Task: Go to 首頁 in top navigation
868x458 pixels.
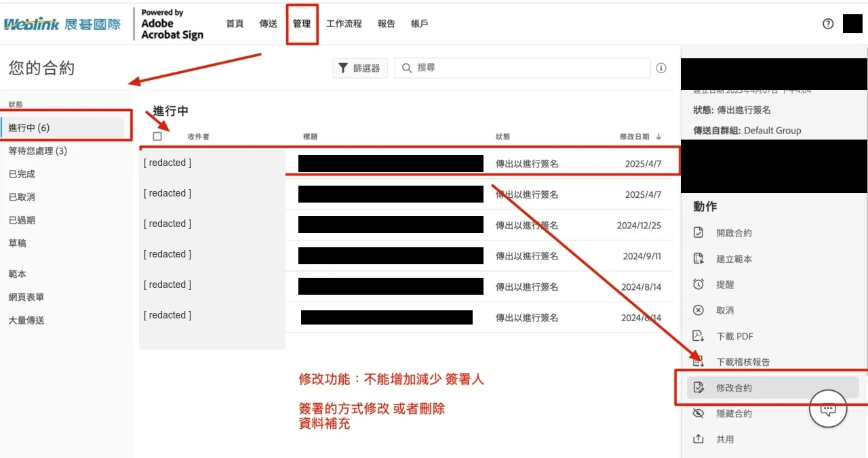Action: 235,24
